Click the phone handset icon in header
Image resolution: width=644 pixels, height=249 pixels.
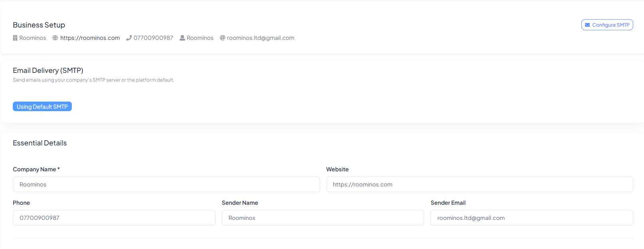click(129, 38)
